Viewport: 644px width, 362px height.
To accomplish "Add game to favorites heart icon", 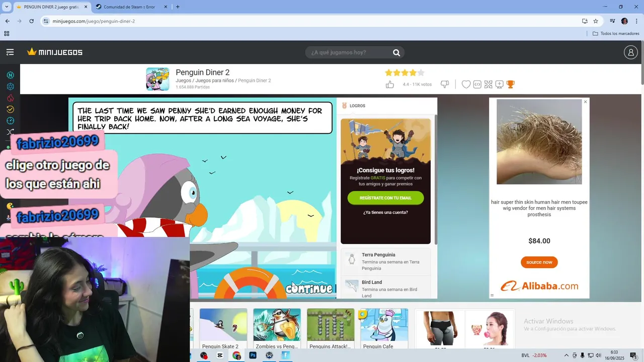I will click(466, 84).
